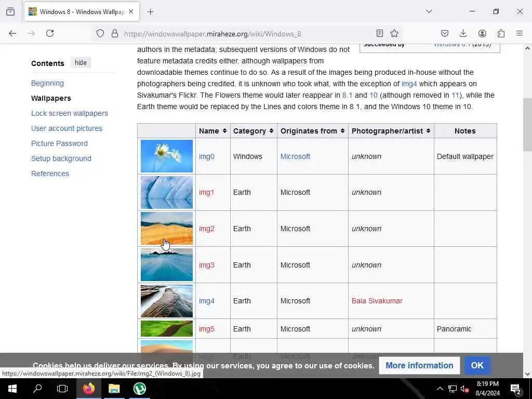Screen dimensions: 532x399
Task: Open a new tab with the plus button
Action: click(151, 12)
